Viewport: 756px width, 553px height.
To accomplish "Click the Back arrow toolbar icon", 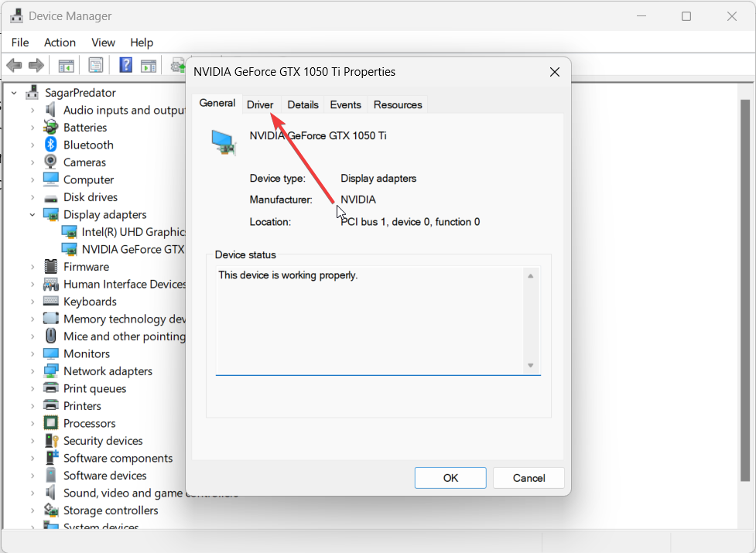I will 14,65.
